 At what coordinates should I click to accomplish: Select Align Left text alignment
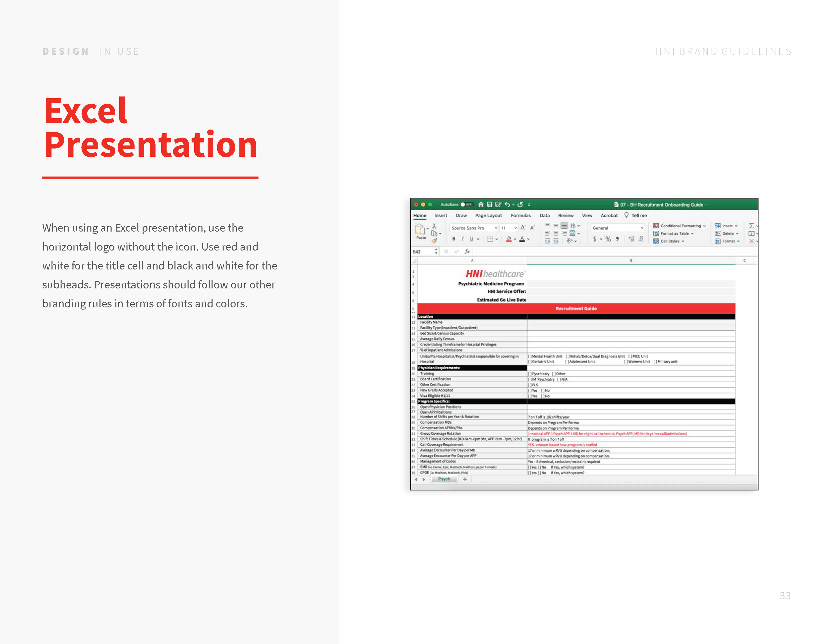pyautogui.click(x=547, y=233)
